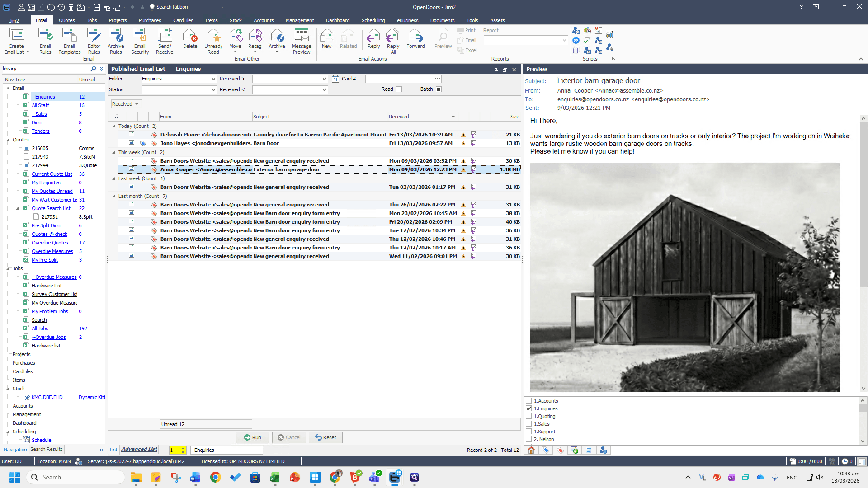868x488 pixels.
Task: Click the home icon under preview tags
Action: (x=531, y=450)
